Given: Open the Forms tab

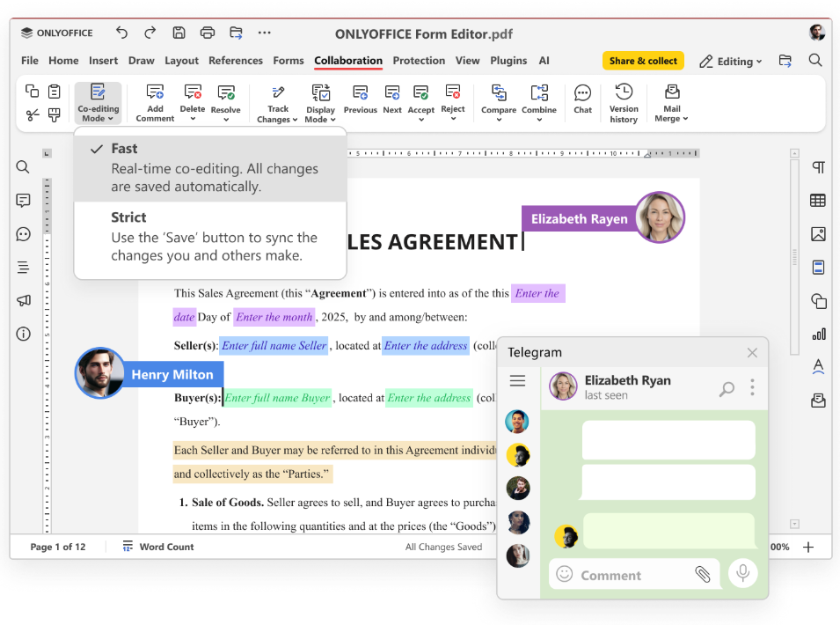Looking at the screenshot, I should coord(289,61).
